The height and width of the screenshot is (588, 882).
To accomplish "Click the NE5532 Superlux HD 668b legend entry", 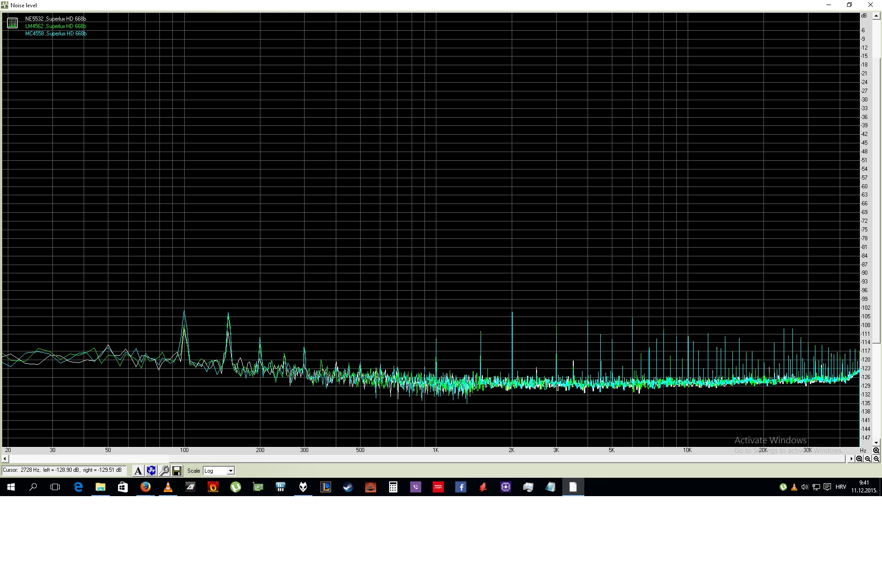I will tap(56, 19).
